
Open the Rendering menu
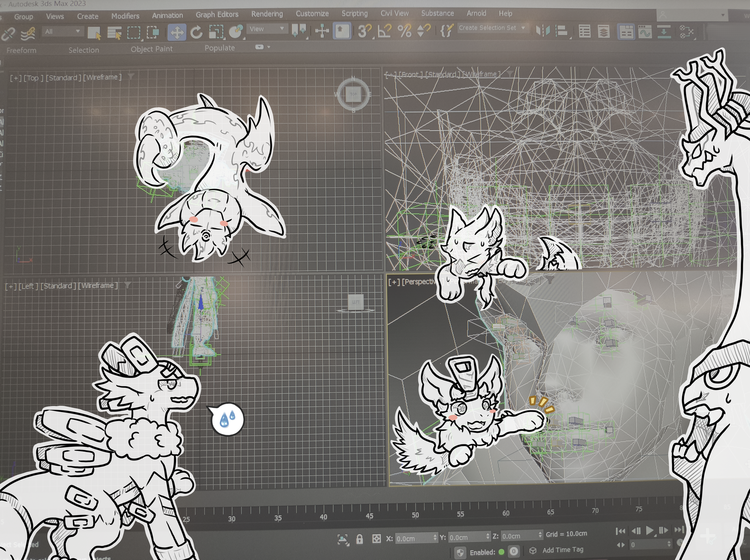(267, 14)
